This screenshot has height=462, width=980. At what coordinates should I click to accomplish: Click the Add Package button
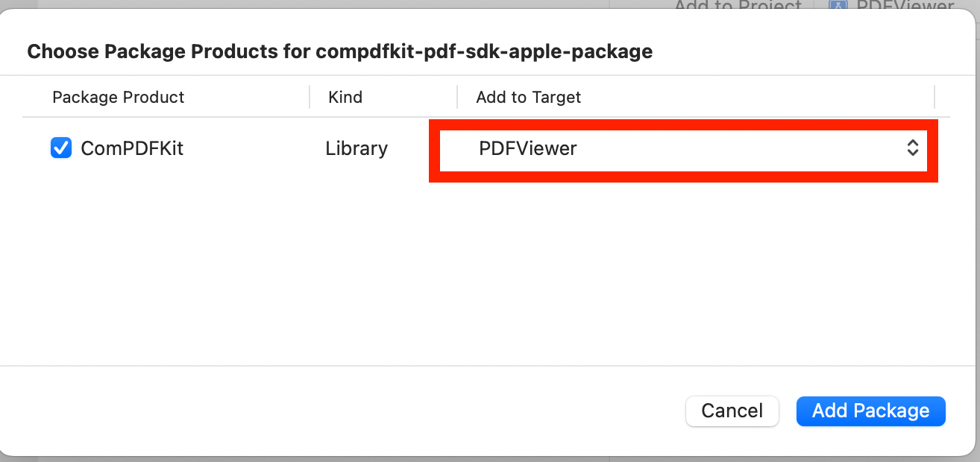[870, 411]
